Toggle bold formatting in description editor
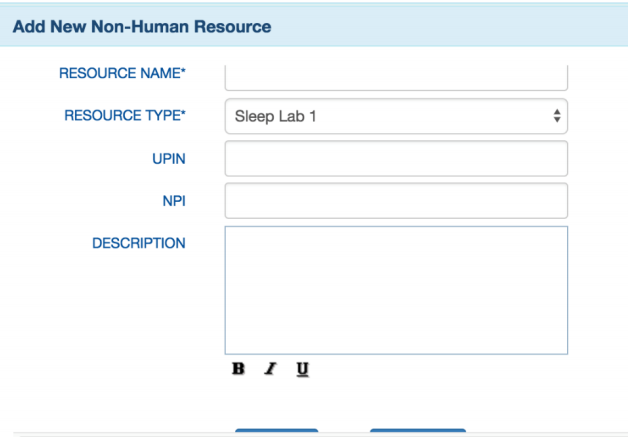The image size is (628, 437). coord(238,369)
